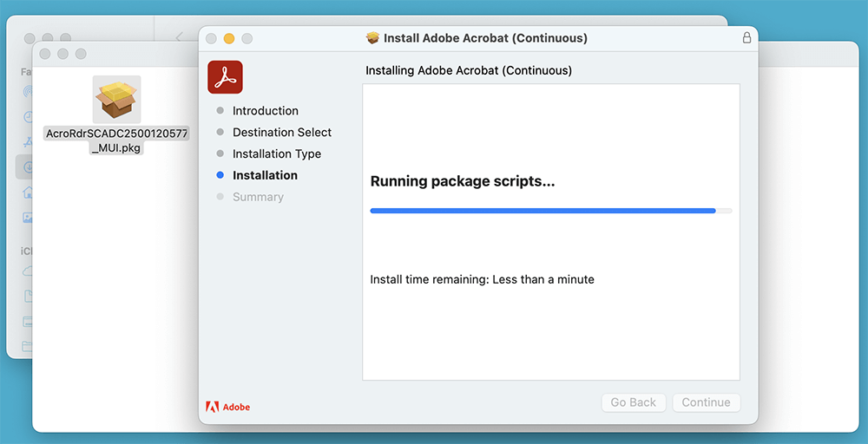This screenshot has height=444, width=868.
Task: Minimize the installer window with yellow button
Action: coord(229,38)
